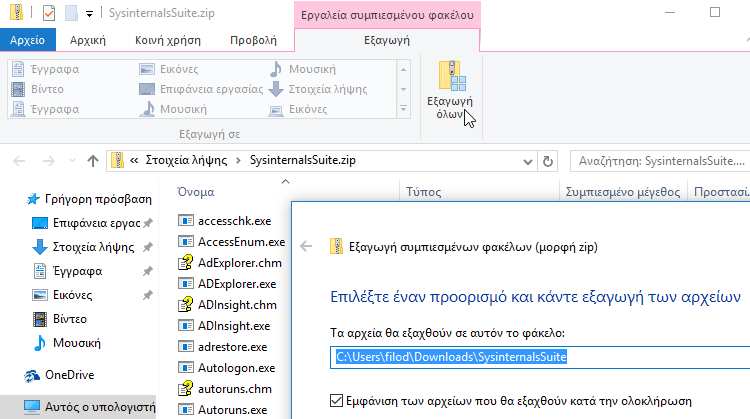Switch to the Αρχική ribbon tab
The height and width of the screenshot is (419, 750).
[x=88, y=40]
